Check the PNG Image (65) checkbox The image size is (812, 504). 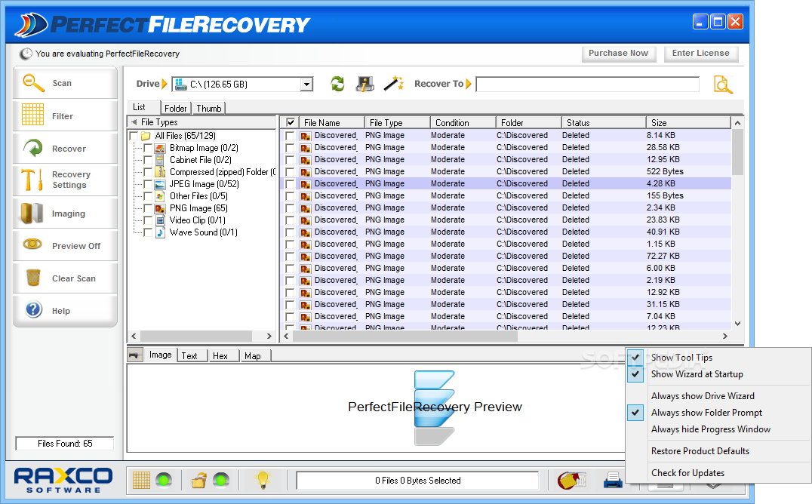click(x=148, y=208)
